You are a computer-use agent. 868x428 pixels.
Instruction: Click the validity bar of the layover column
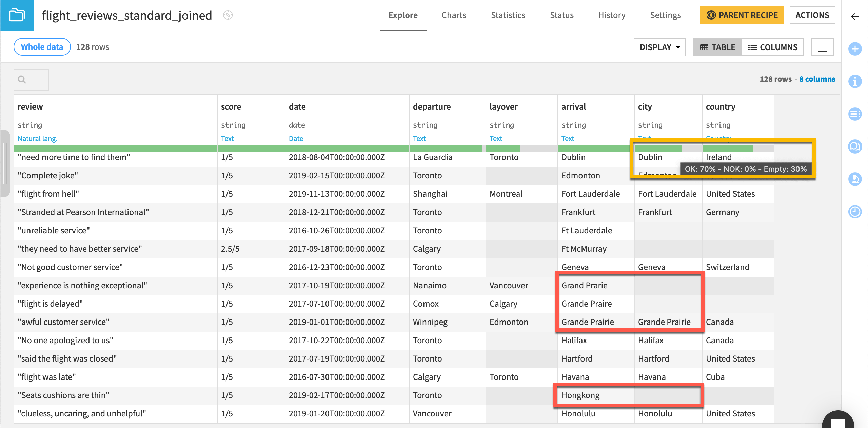click(521, 148)
